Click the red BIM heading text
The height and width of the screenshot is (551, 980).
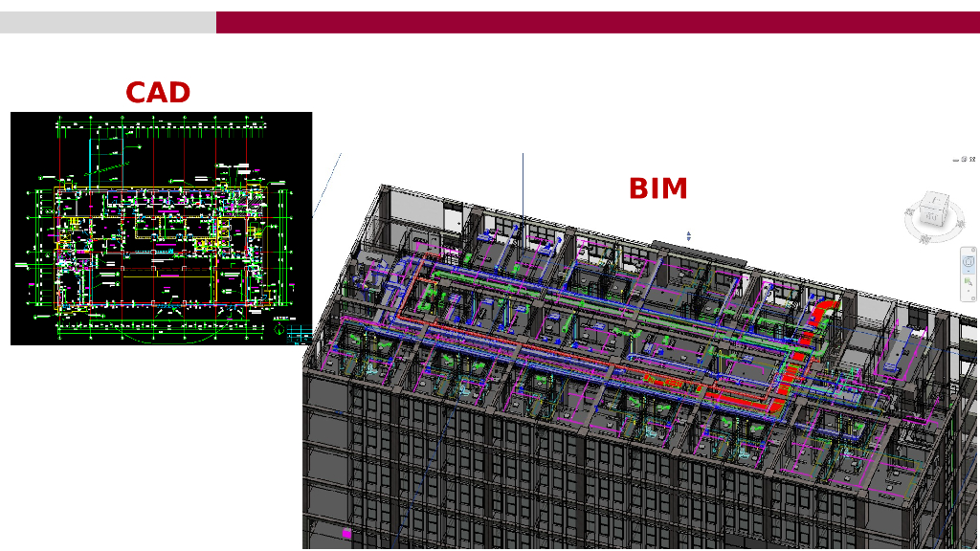[657, 189]
